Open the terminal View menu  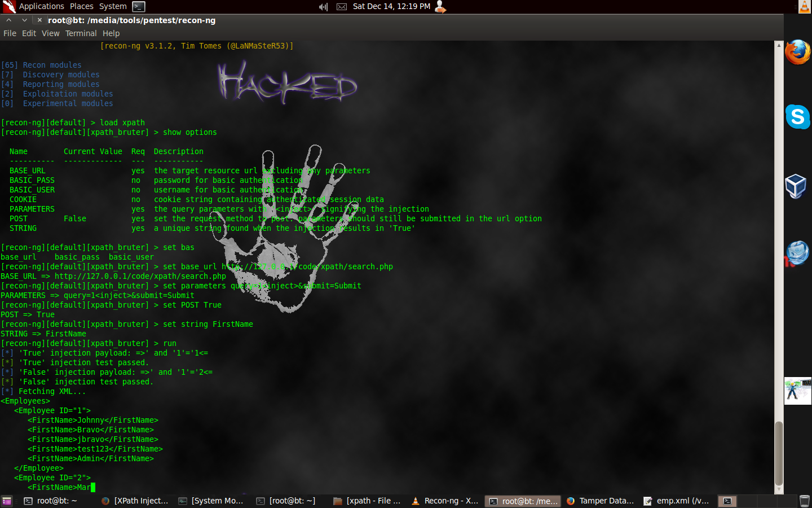point(50,33)
